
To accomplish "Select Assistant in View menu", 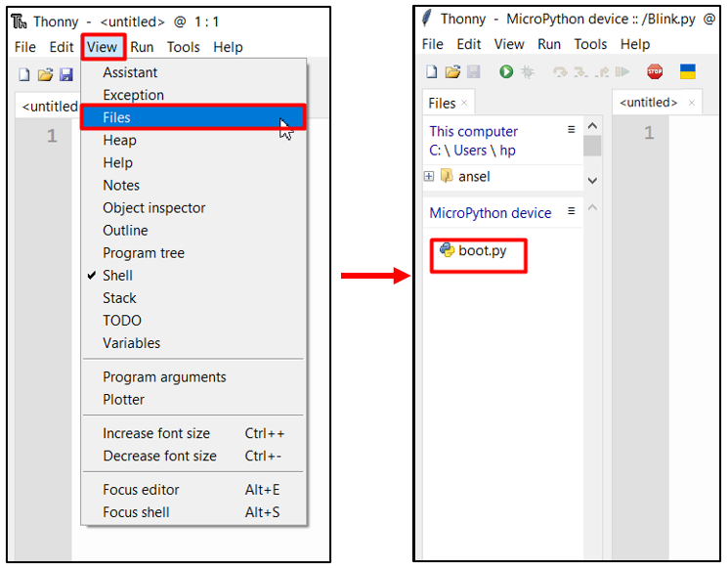I will [193, 72].
